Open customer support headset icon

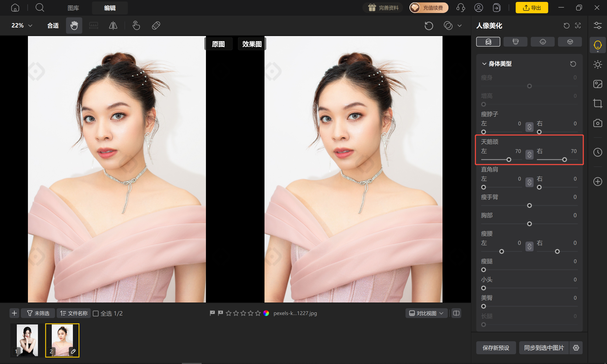pos(460,8)
